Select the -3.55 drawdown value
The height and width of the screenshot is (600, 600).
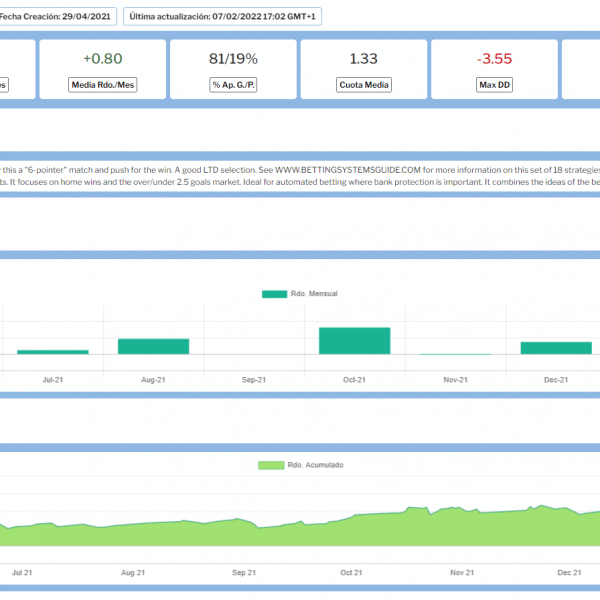tap(494, 59)
